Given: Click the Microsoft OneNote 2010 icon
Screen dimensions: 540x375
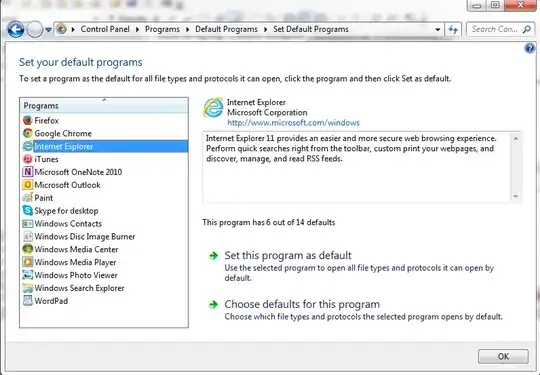Looking at the screenshot, I should (28, 172).
